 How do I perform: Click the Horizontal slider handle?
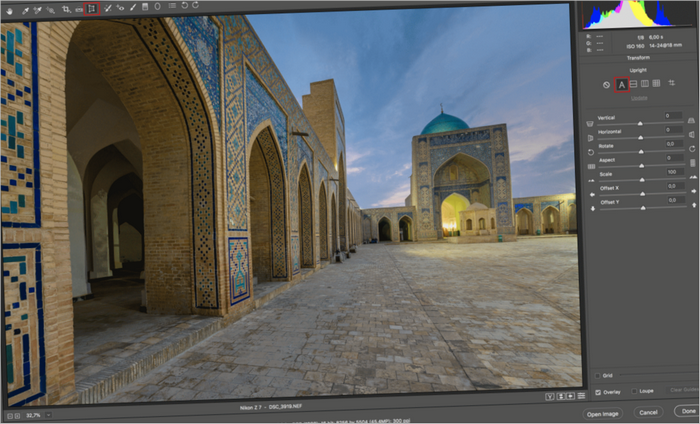[x=641, y=137]
